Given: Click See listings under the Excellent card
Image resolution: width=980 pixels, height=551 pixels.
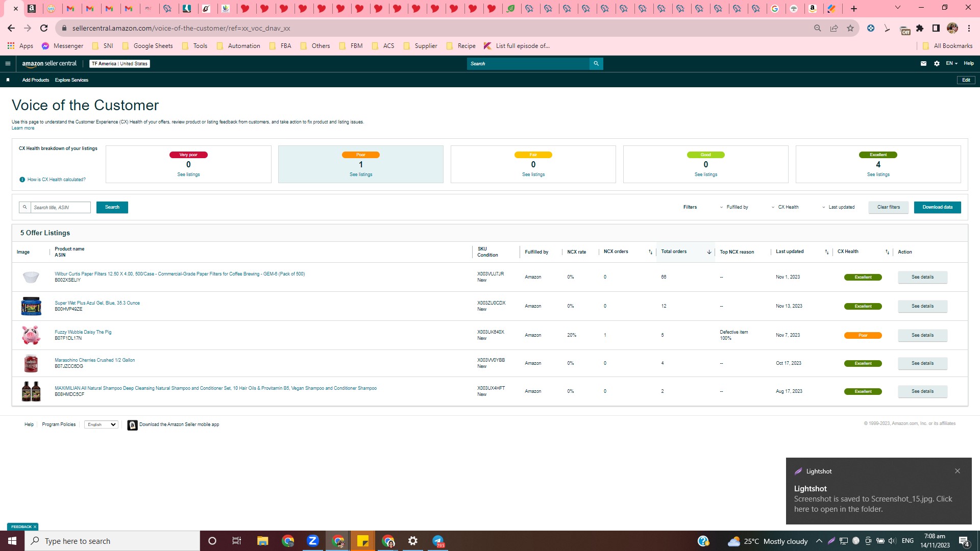Looking at the screenshot, I should 878,175.
